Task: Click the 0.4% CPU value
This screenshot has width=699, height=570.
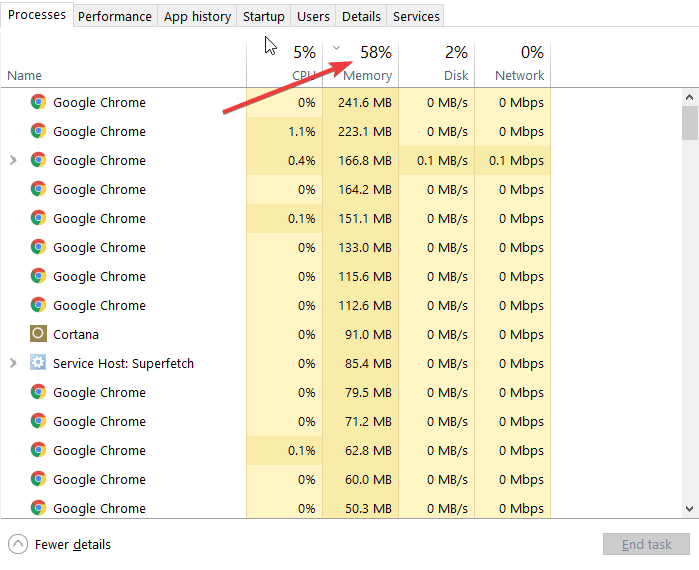Action: (302, 160)
